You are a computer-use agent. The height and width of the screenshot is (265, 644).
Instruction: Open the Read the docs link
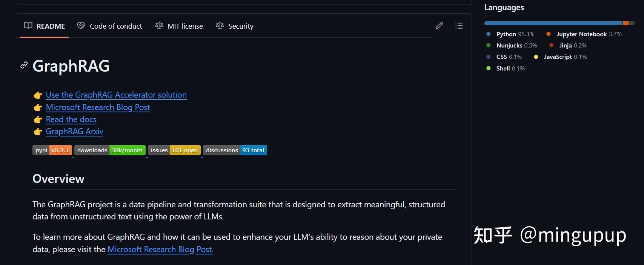tap(71, 119)
